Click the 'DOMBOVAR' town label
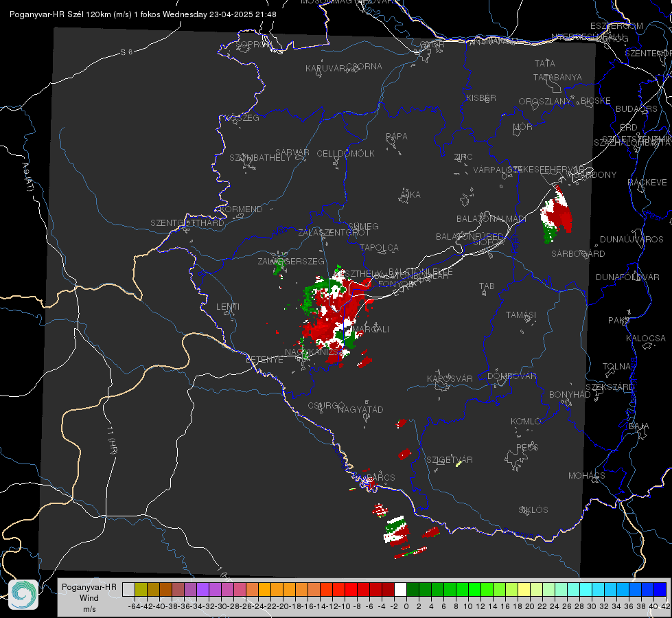The height and width of the screenshot is (618, 672). 511,376
